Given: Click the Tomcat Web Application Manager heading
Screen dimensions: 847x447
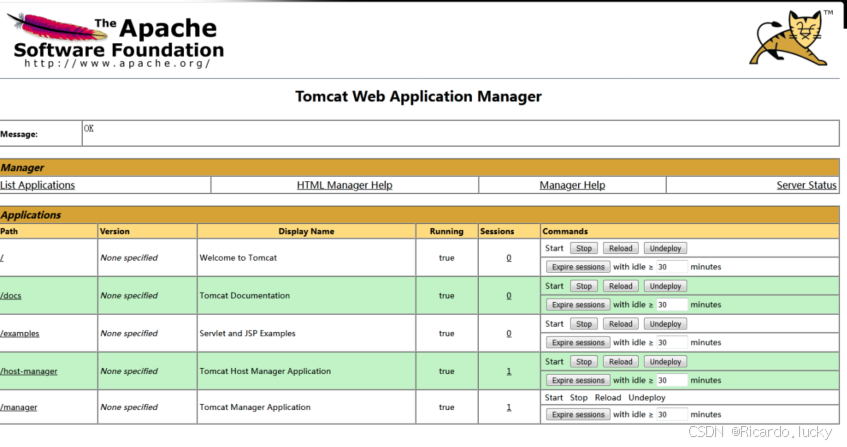Looking at the screenshot, I should coord(418,97).
